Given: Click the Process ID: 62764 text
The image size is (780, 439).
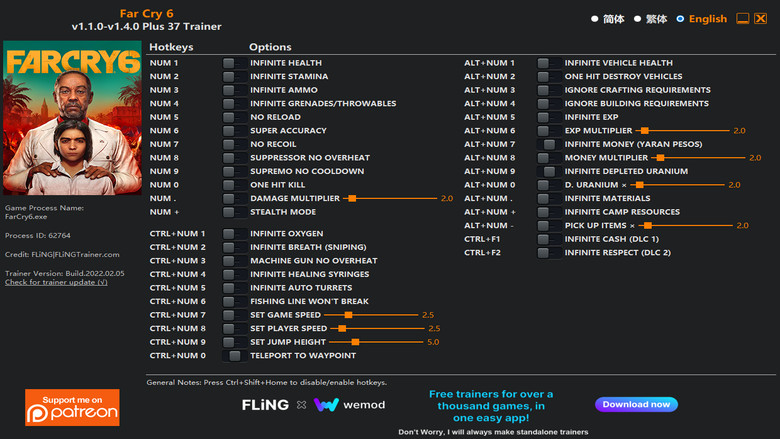Looking at the screenshot, I should [38, 236].
